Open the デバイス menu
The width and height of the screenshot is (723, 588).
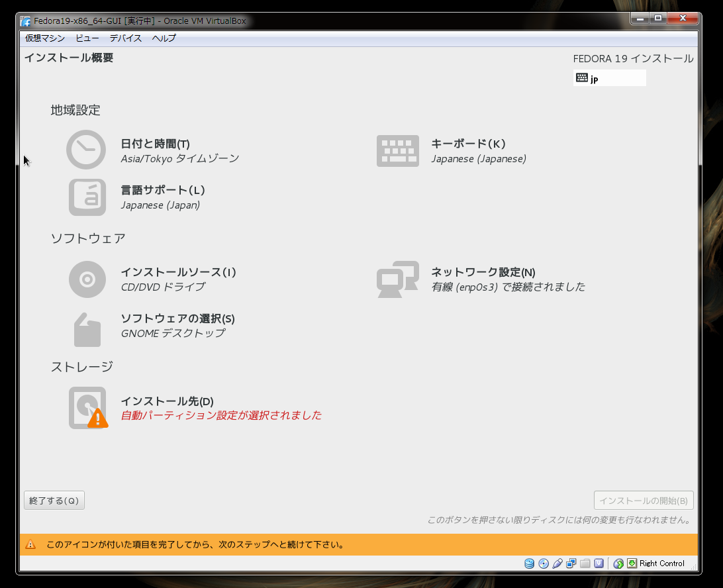coord(125,38)
